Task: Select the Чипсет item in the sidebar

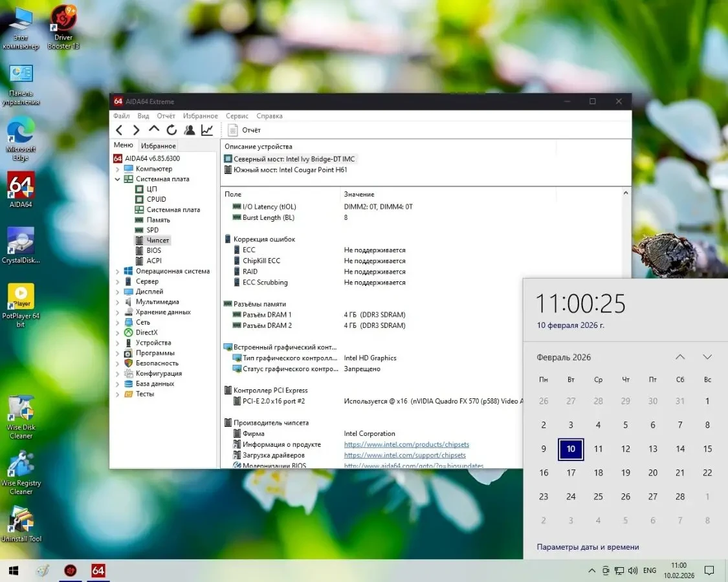Action: (x=159, y=240)
